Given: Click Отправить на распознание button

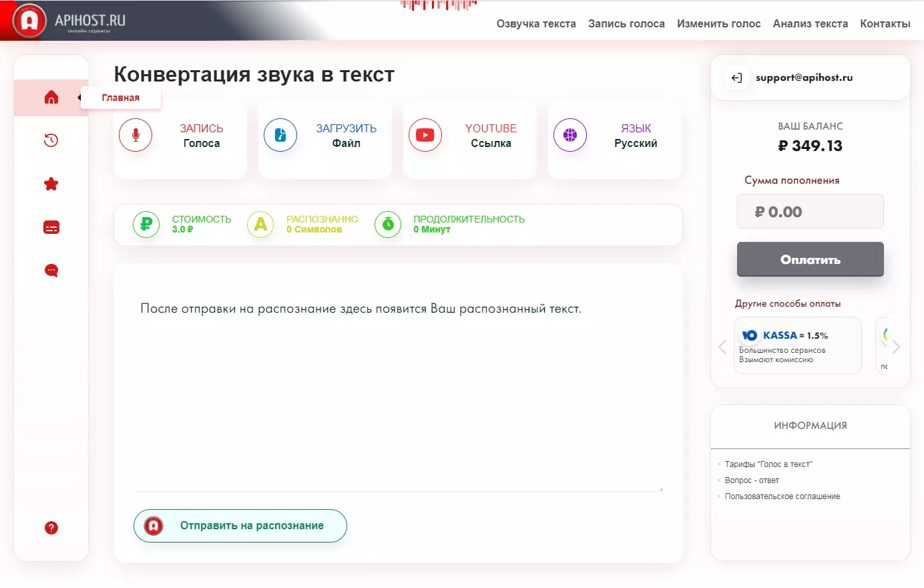Looking at the screenshot, I should 240,526.
